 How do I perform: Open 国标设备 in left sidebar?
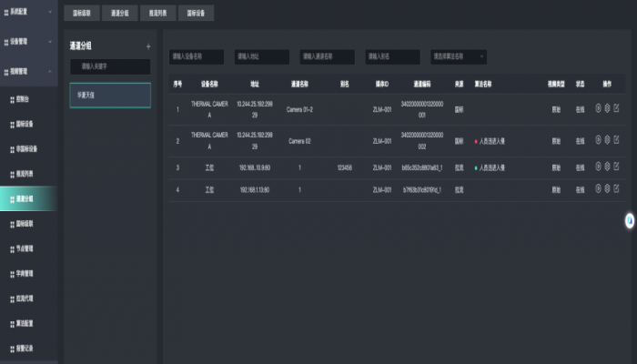pos(27,123)
